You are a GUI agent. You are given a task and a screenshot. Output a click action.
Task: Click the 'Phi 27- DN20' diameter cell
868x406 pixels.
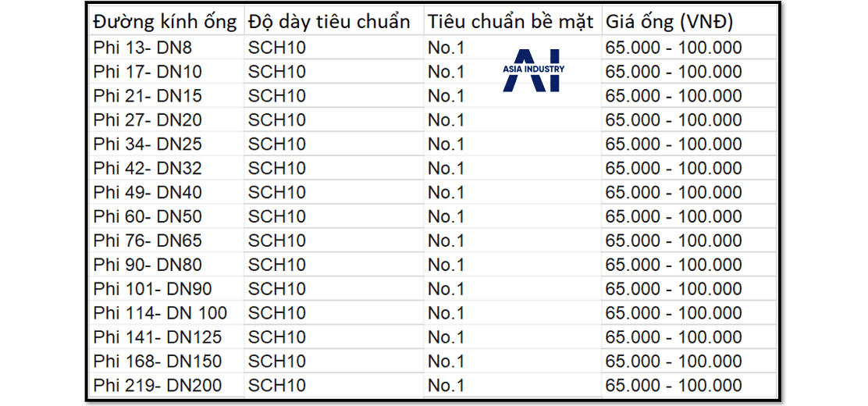(x=148, y=120)
